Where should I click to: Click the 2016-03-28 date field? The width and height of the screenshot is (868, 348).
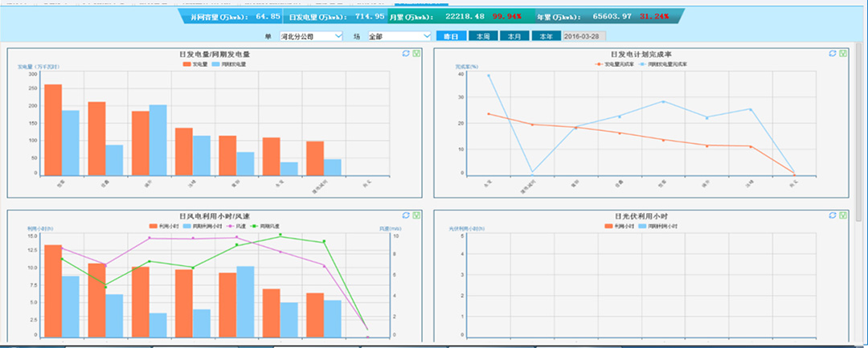tap(583, 36)
